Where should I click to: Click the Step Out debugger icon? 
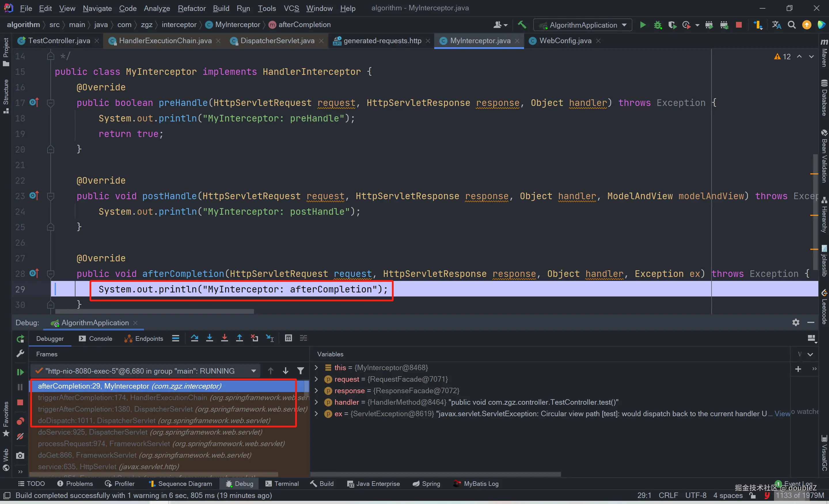(x=239, y=338)
